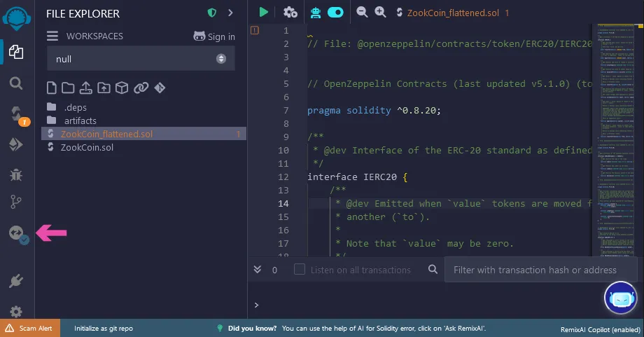Open the Solidity compiler sidebar icon
The image size is (644, 337).
(16, 114)
